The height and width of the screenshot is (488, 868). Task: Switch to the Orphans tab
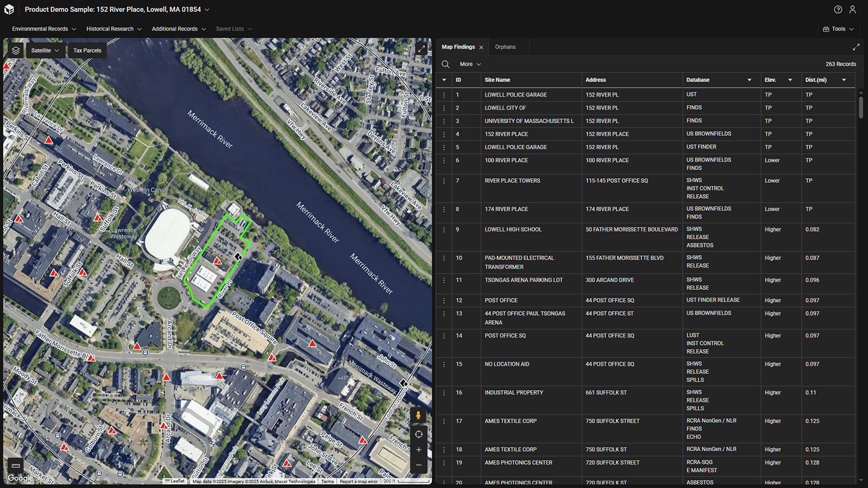505,47
